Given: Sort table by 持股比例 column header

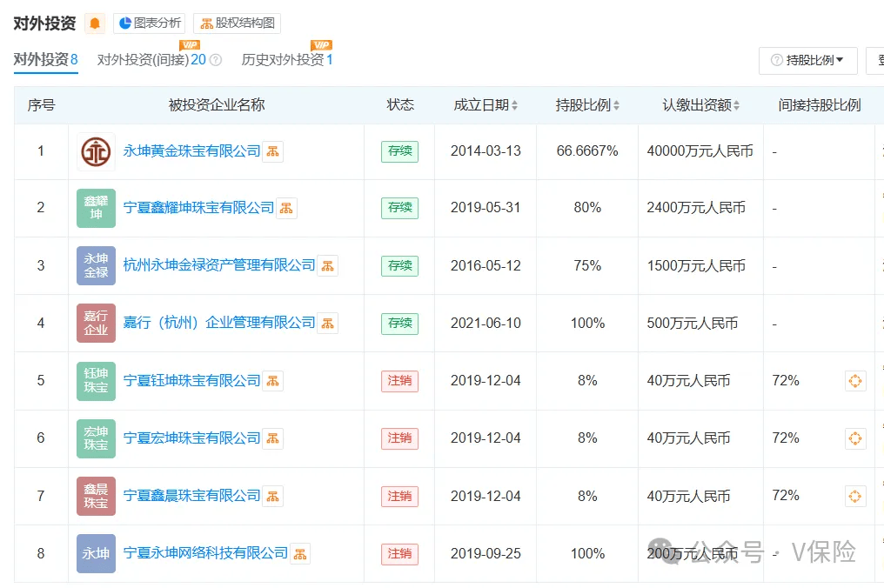Looking at the screenshot, I should (587, 105).
